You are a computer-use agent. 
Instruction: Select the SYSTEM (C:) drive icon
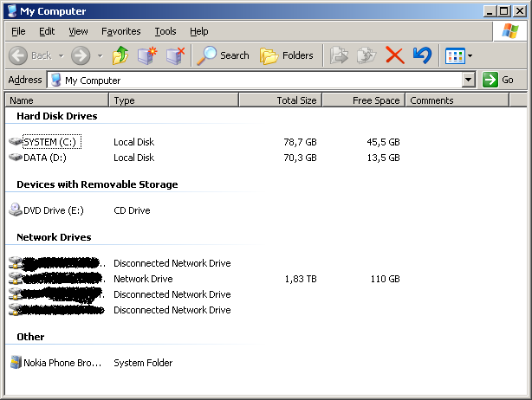pyautogui.click(x=16, y=141)
